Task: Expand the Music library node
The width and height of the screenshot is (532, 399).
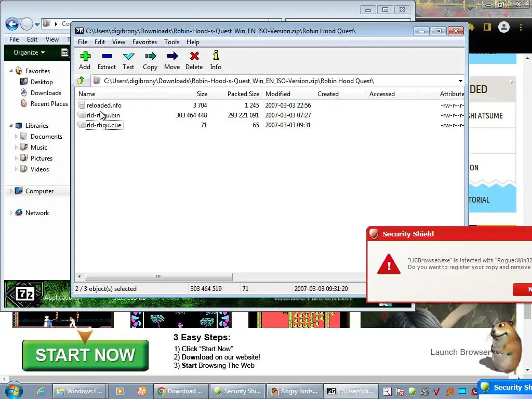Action: [x=16, y=147]
